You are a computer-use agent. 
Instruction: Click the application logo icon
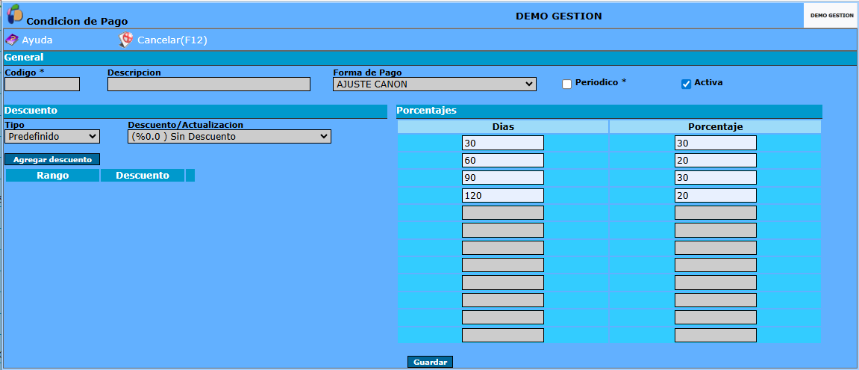tap(15, 14)
